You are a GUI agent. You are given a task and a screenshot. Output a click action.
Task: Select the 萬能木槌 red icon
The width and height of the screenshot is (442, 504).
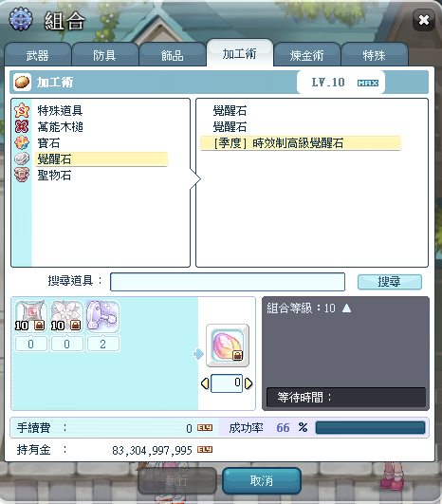click(22, 126)
